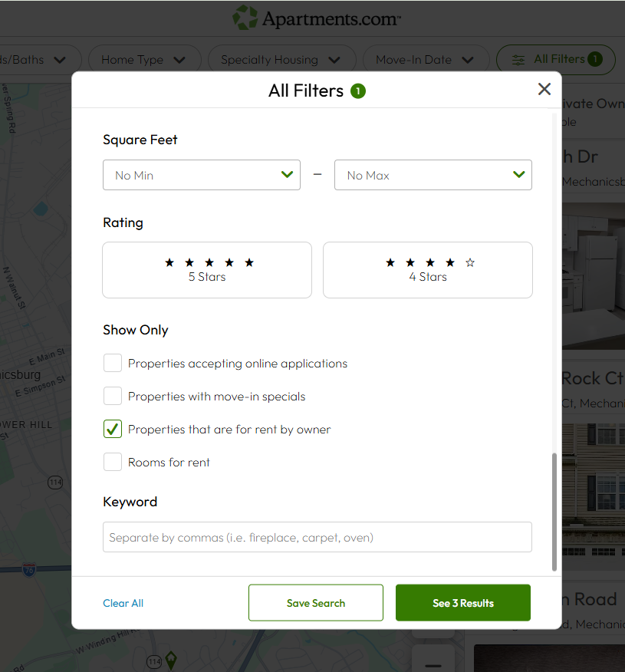625x672 pixels.
Task: Click the Apartments.com logo icon
Action: pyautogui.click(x=245, y=18)
